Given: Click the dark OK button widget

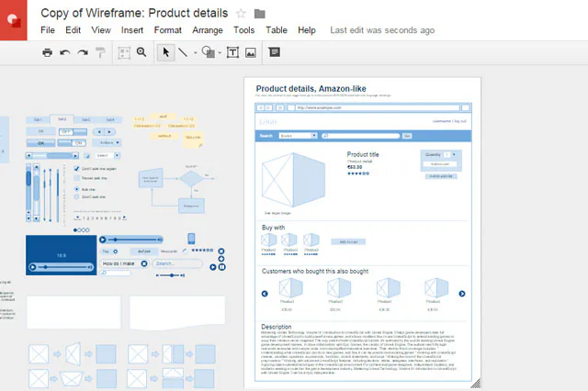Looking at the screenshot, I should tap(40, 143).
